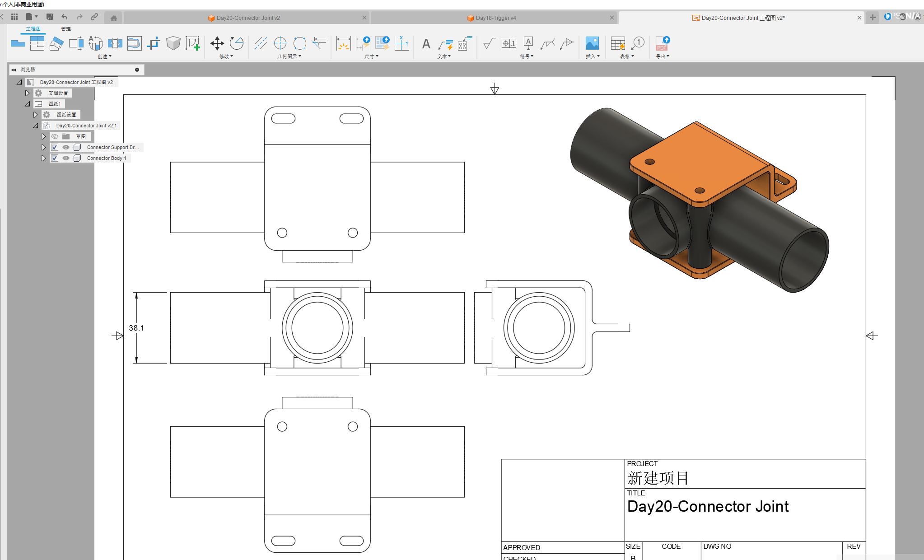Click the Move tool icon
Viewport: 924px width, 560px height.
coord(217,43)
